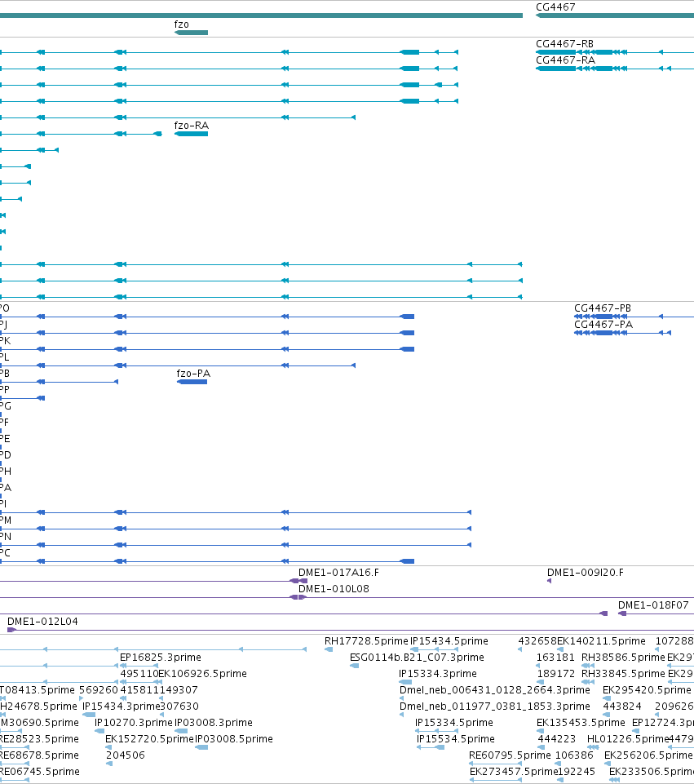This screenshot has height=784, width=694.
Task: Select the EK256206.5prime EST
Action: click(x=648, y=755)
